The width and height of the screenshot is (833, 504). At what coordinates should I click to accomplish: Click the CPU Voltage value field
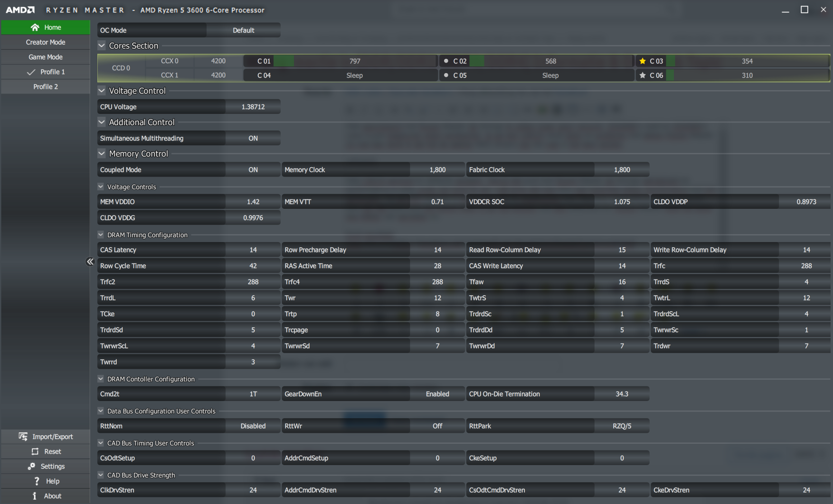tap(253, 107)
